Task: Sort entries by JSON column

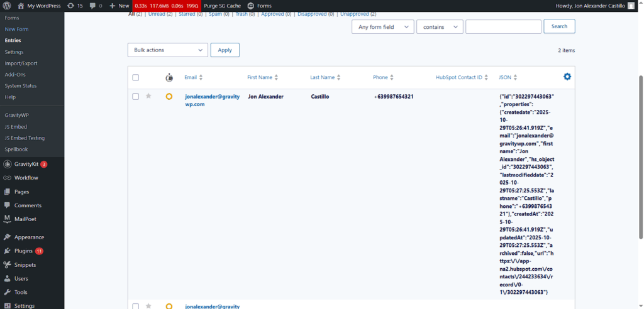Action: (x=508, y=77)
